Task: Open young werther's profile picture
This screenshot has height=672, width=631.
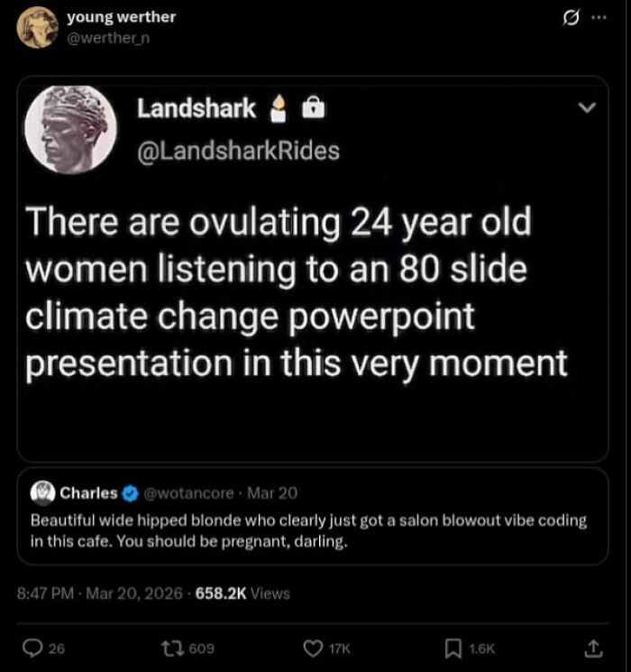Action: coord(38,27)
